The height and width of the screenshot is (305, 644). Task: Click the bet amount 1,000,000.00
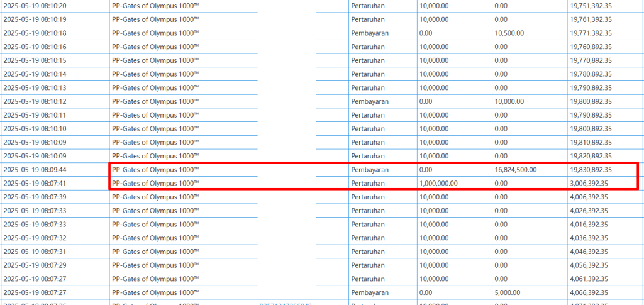438,183
